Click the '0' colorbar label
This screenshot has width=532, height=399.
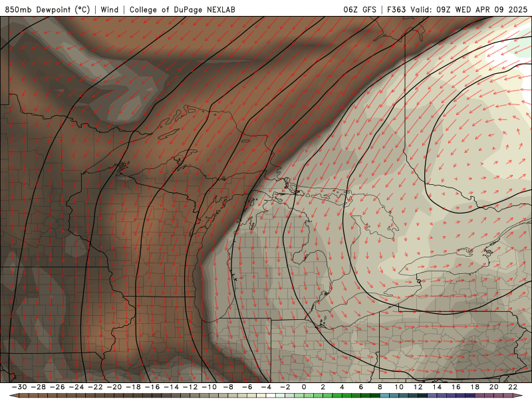[304, 387]
